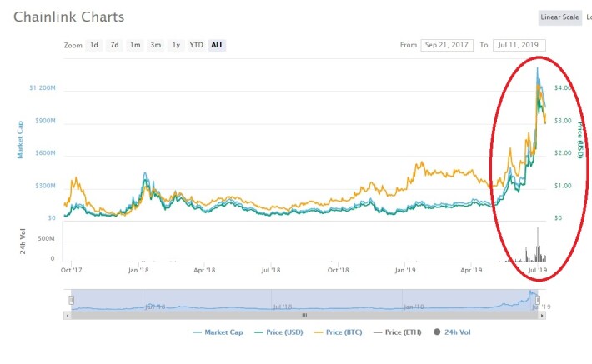Set zoom to 1d
The image size is (592, 364).
[x=94, y=45]
